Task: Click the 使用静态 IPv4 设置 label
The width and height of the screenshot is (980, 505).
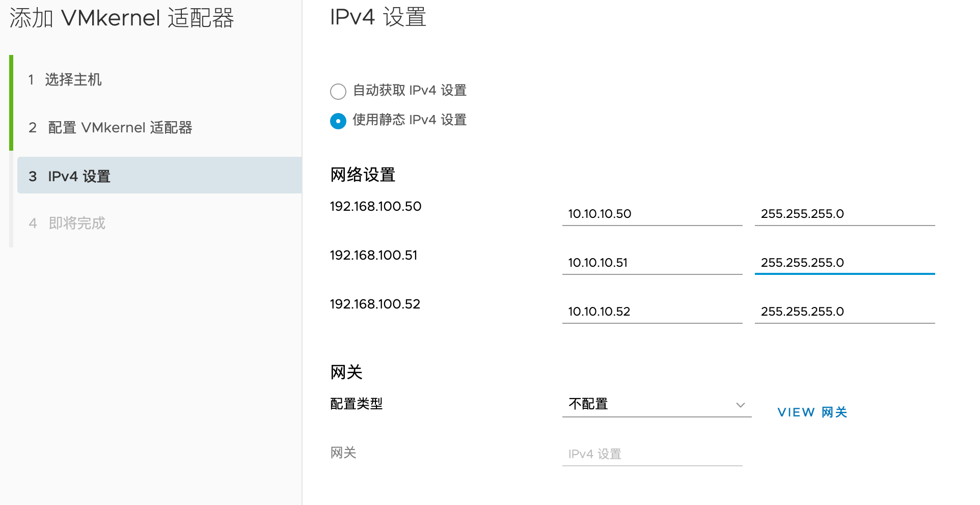Action: 410,120
